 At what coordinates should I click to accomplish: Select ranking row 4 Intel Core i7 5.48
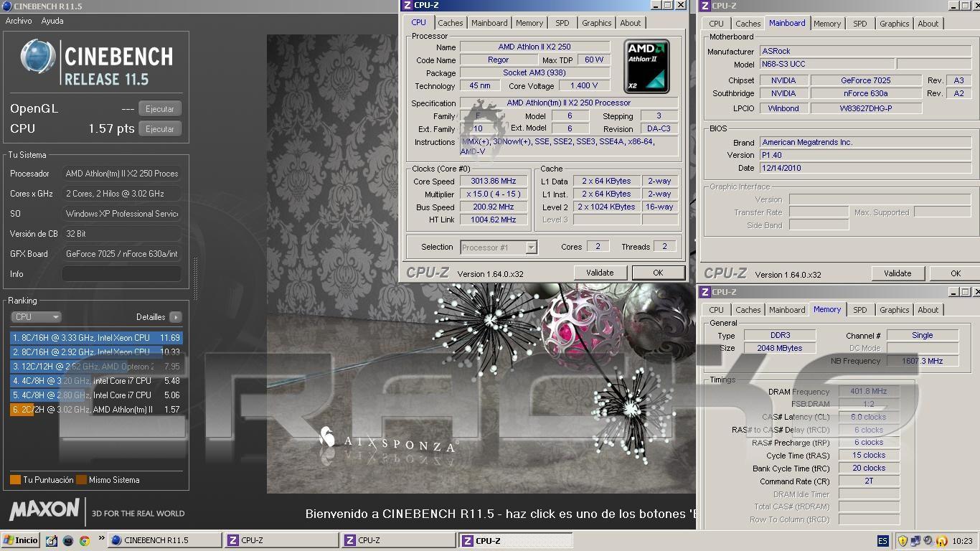pos(96,381)
